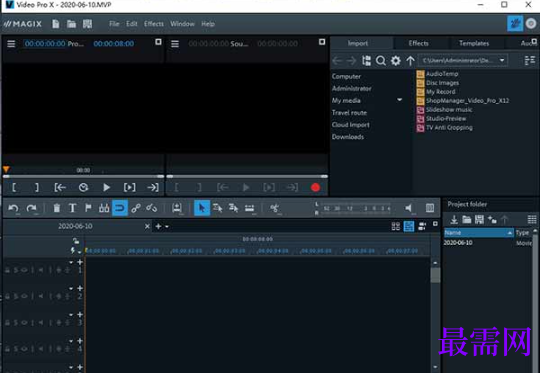Select the single-object mouse mode arrow
The image size is (550, 373).
coord(202,208)
